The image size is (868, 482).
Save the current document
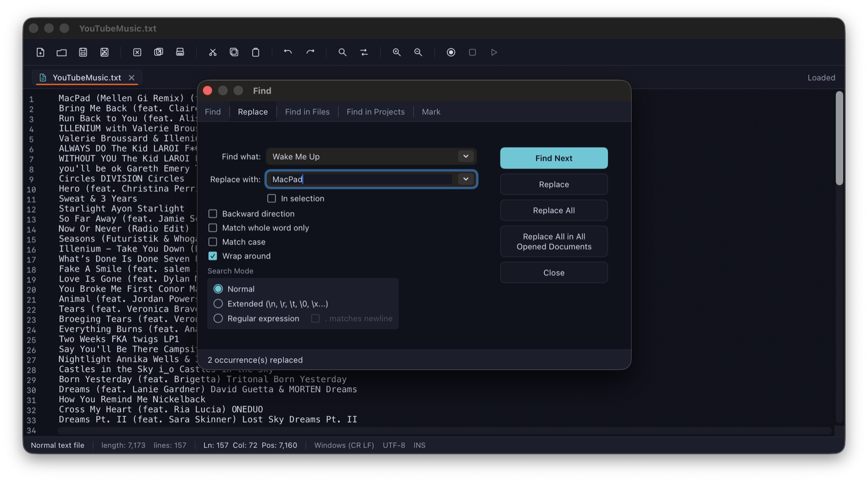point(83,52)
